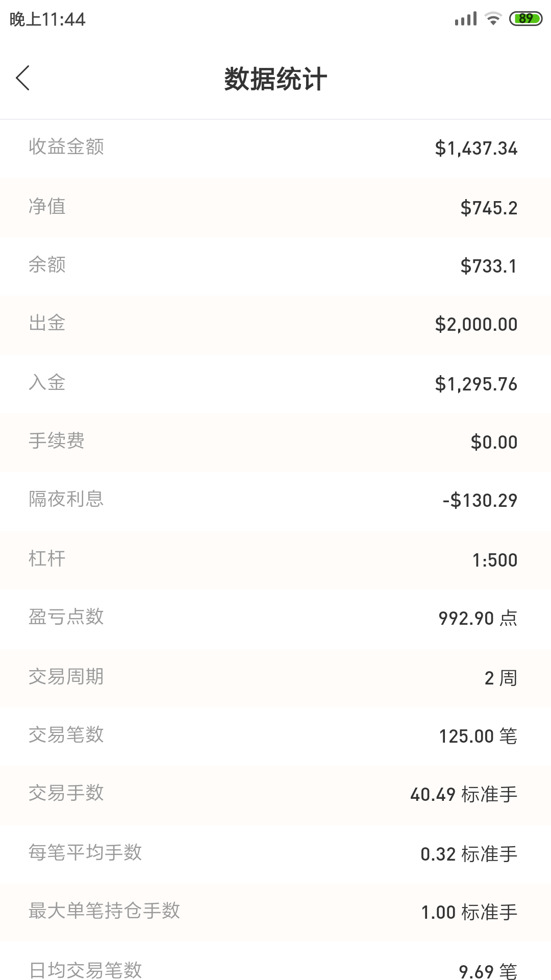The height and width of the screenshot is (980, 551).
Task: Tap the 数据统计 page title
Action: click(x=275, y=79)
